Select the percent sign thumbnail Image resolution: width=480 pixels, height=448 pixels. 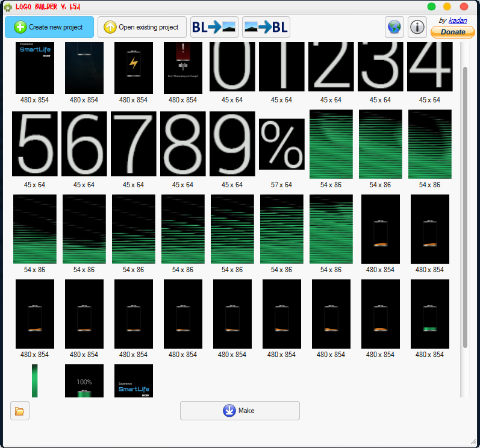coord(282,145)
